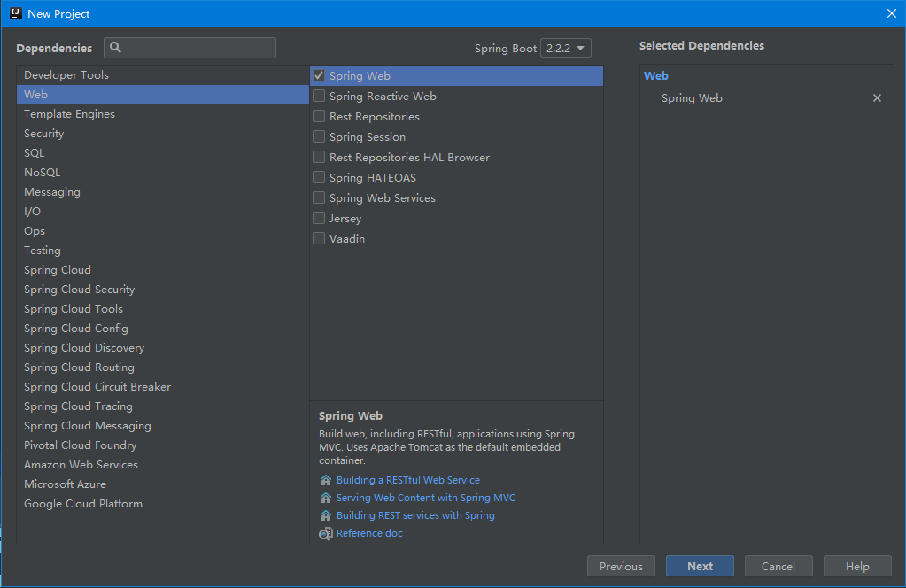
Task: Choose Spring Cloud Tools category
Action: (x=163, y=309)
